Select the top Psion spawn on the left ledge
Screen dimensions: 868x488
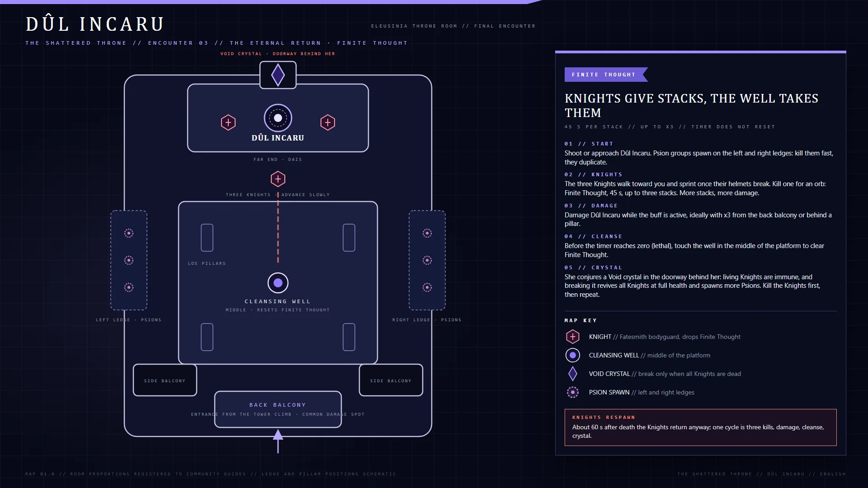[129, 233]
